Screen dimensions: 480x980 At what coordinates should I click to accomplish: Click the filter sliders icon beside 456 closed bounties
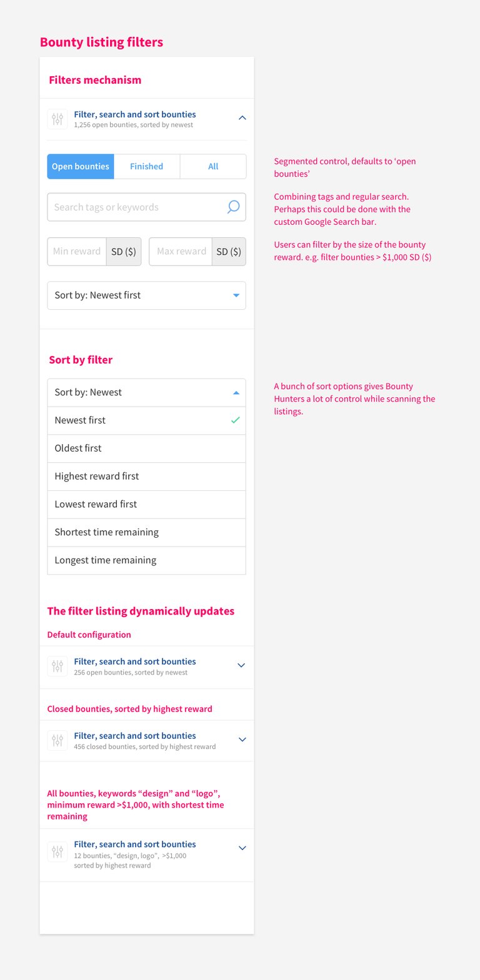[57, 741]
